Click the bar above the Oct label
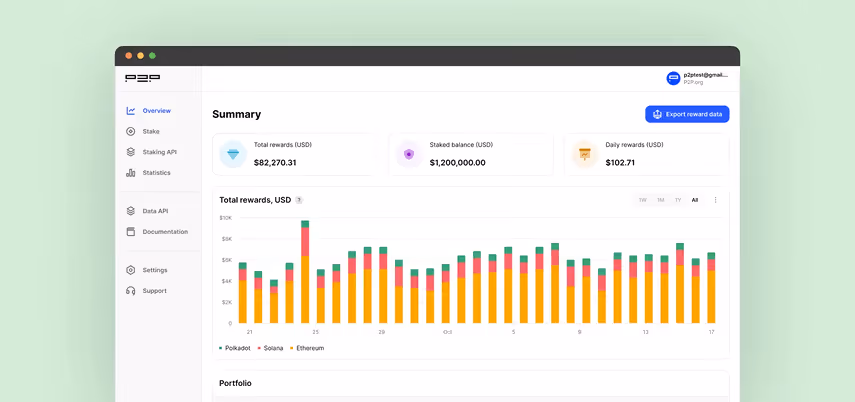Image resolution: width=855 pixels, height=402 pixels. coord(445,293)
